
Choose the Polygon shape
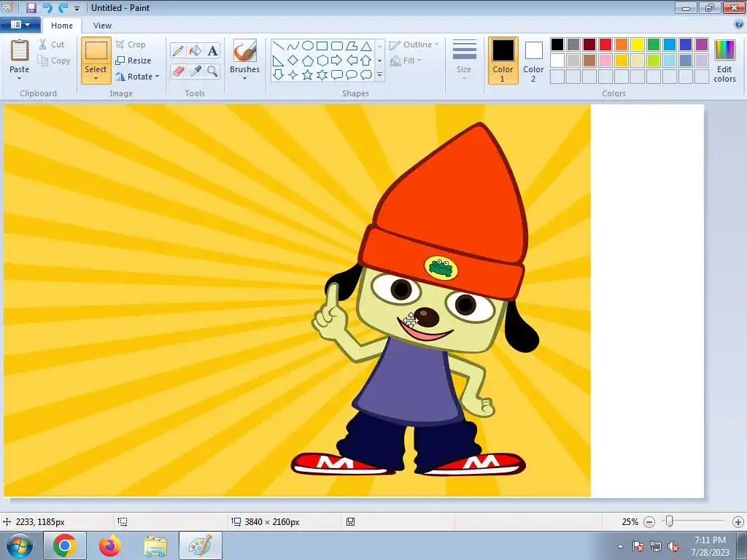[352, 46]
